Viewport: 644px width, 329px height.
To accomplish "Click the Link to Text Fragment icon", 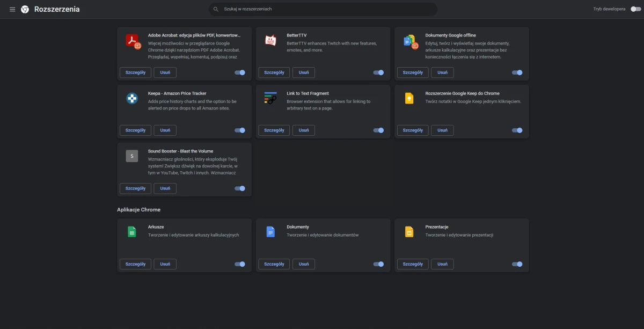I will (270, 98).
